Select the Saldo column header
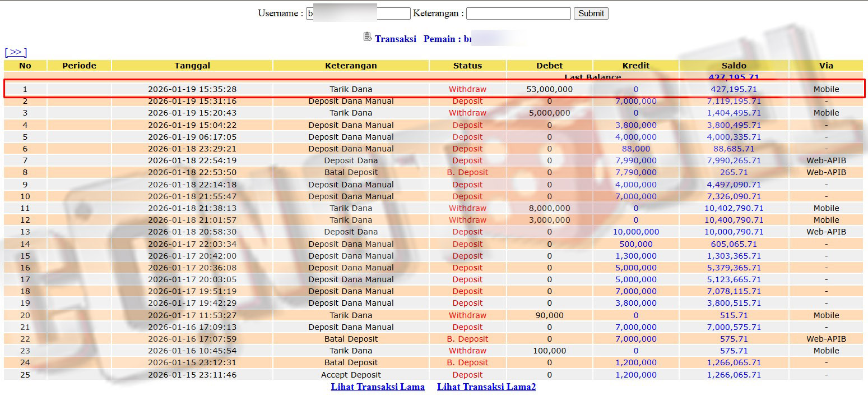The height and width of the screenshot is (409, 868). point(734,66)
